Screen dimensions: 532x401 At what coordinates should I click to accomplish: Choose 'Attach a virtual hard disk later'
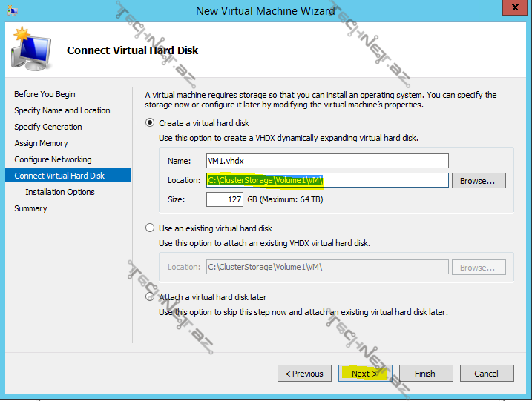[151, 297]
